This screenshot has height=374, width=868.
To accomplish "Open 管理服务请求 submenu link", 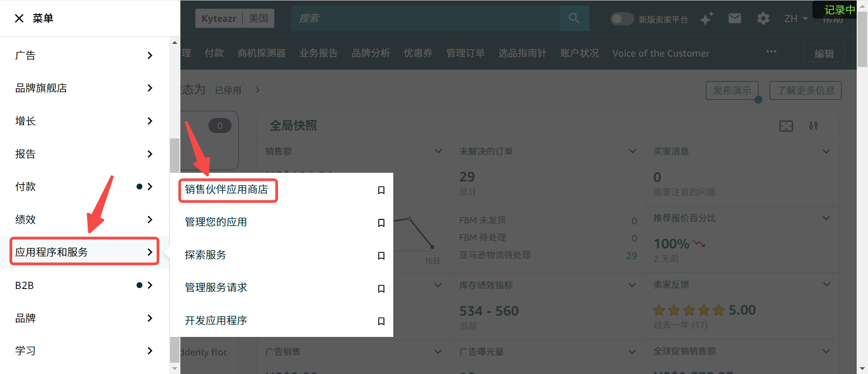I will click(x=216, y=288).
